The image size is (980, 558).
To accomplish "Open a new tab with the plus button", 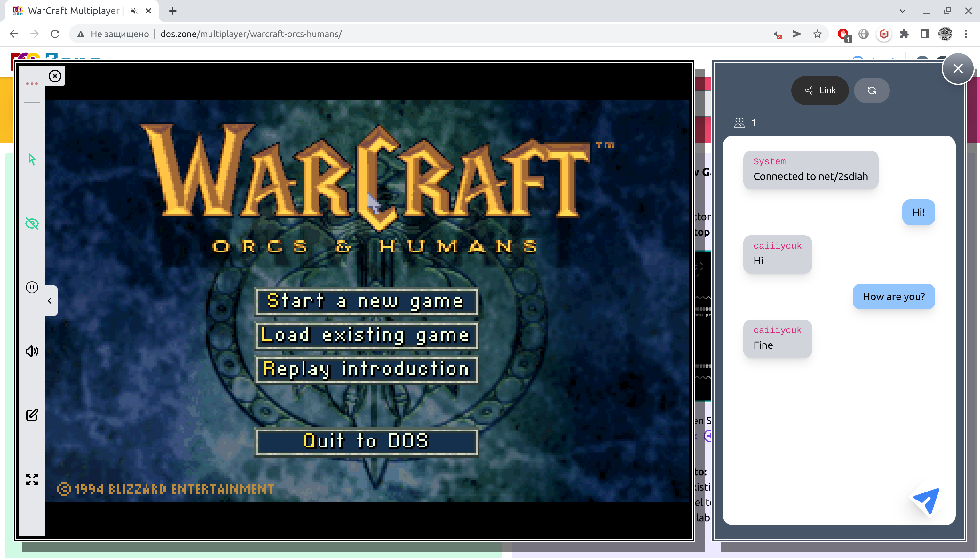I will point(173,11).
